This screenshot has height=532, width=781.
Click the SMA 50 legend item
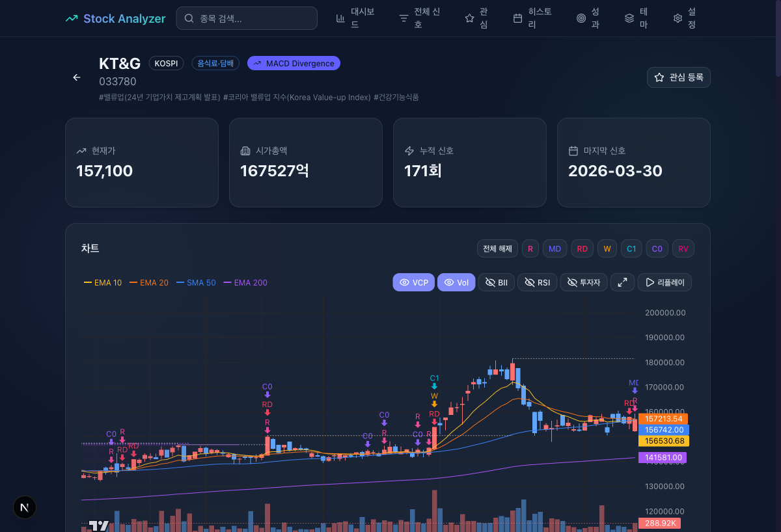pos(196,283)
